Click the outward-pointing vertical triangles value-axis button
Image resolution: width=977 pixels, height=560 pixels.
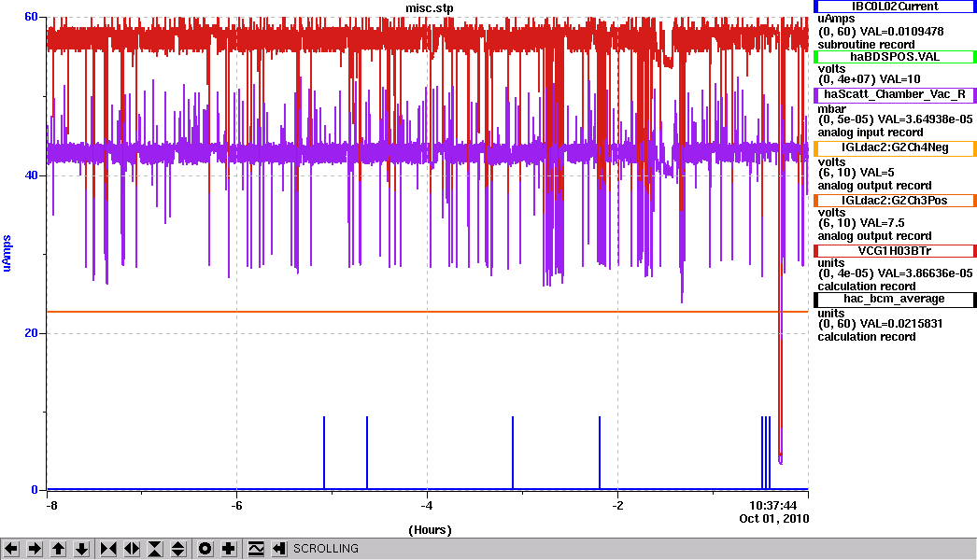click(x=178, y=549)
